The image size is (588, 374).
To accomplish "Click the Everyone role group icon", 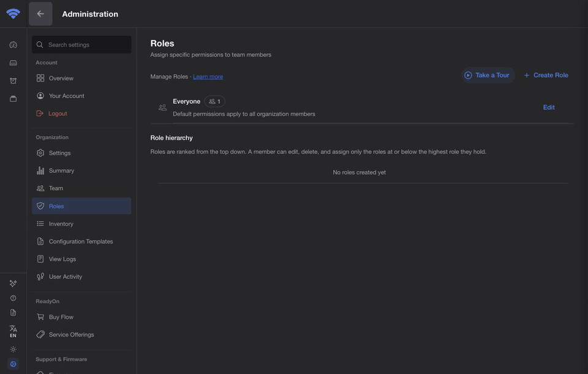I will click(x=162, y=108).
